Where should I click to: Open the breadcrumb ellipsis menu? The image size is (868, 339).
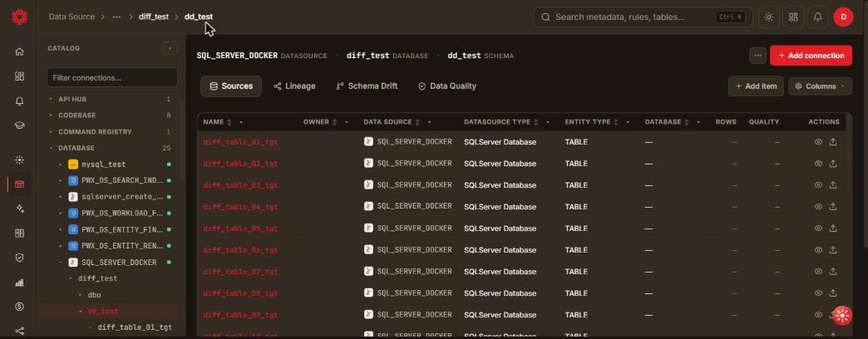pyautogui.click(x=116, y=17)
